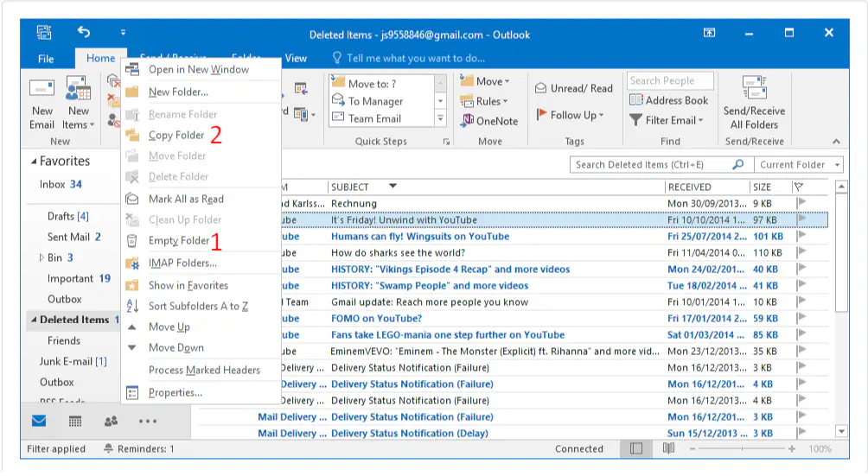868x476 pixels.
Task: Open the Filter Email dropdown
Action: point(667,120)
